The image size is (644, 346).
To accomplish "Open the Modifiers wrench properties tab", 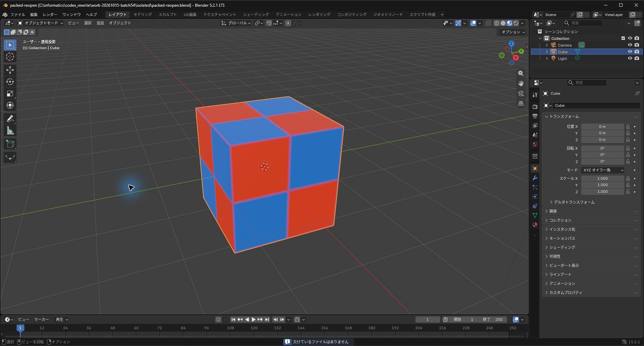I will click(535, 178).
